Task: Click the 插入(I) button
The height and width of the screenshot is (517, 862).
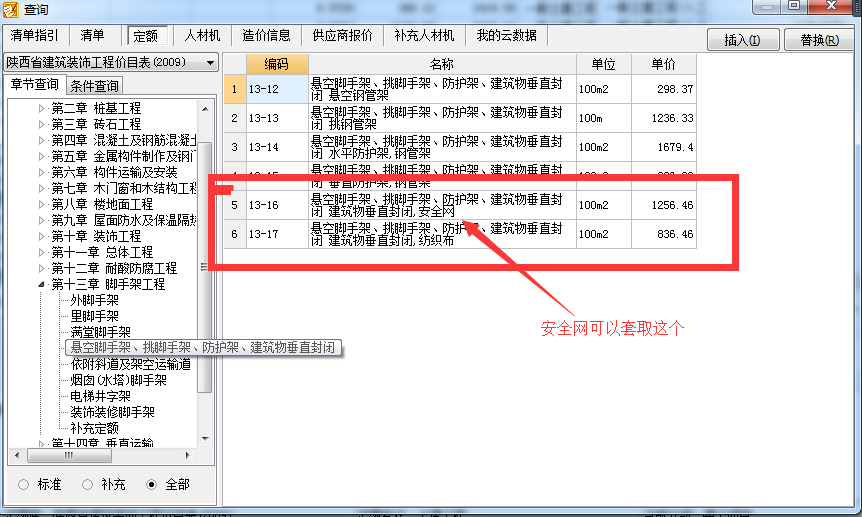Action: (743, 40)
